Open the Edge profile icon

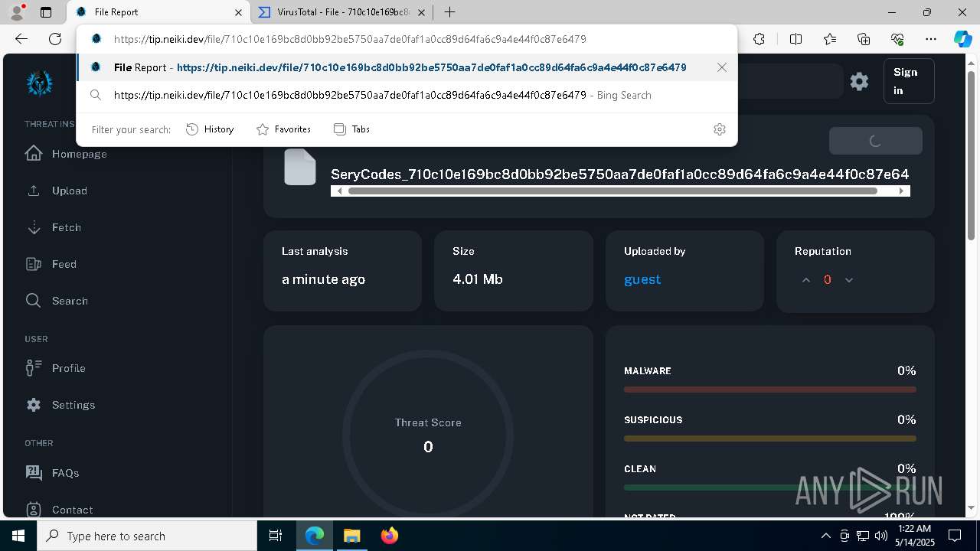[x=17, y=12]
